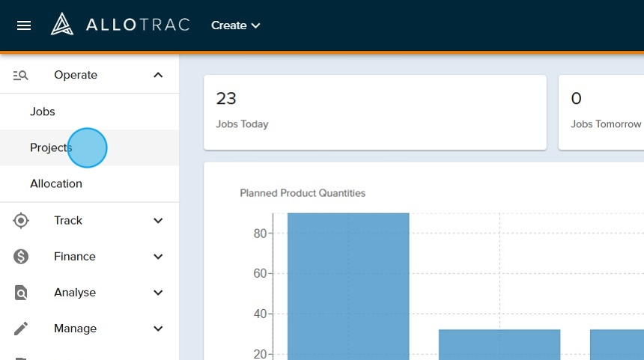The width and height of the screenshot is (644, 360).
Task: Click the Jobs Today card
Action: (374, 112)
